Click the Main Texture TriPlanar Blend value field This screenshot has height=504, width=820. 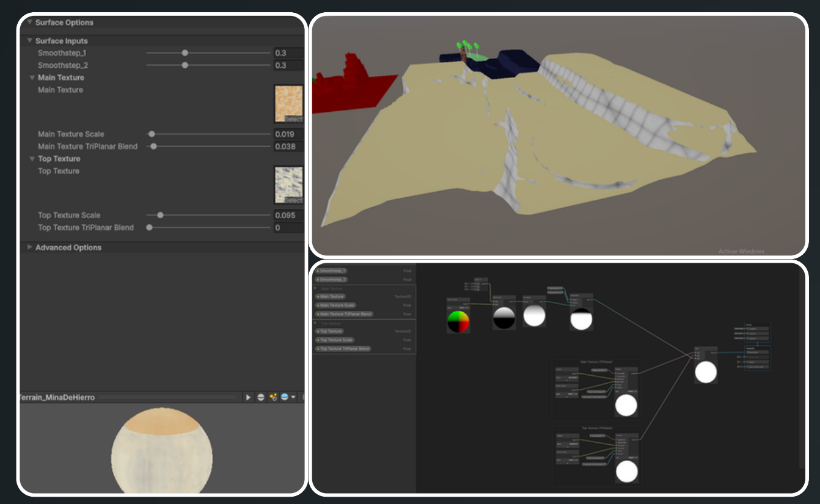click(x=288, y=146)
